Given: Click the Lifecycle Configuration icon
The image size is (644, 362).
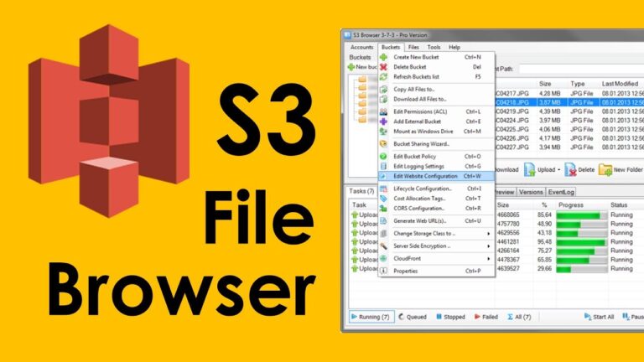Looking at the screenshot, I should (x=383, y=189).
